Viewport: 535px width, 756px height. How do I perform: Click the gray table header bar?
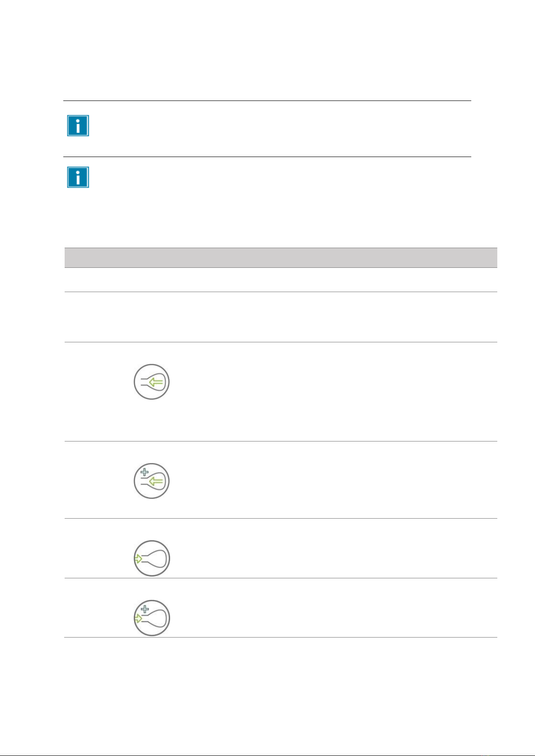(x=281, y=258)
